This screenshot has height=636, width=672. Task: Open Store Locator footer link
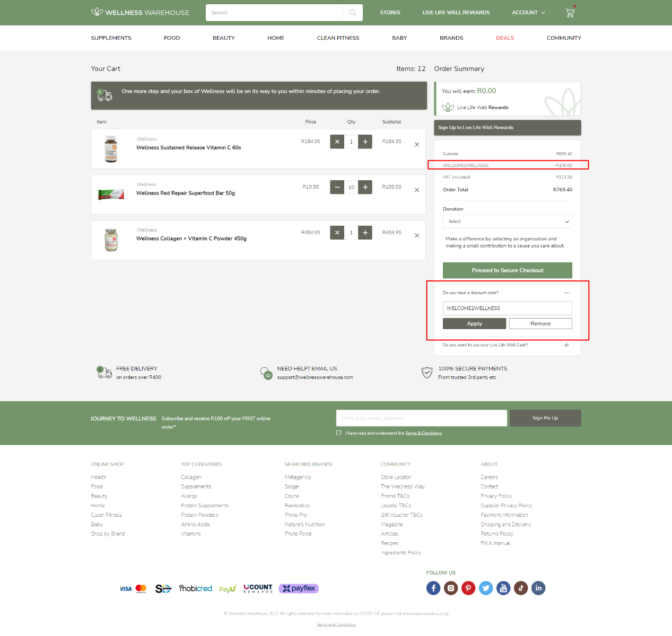396,478
